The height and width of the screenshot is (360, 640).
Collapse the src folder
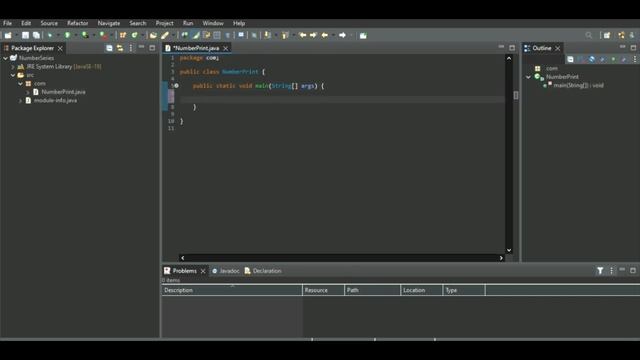pyautogui.click(x=13, y=75)
